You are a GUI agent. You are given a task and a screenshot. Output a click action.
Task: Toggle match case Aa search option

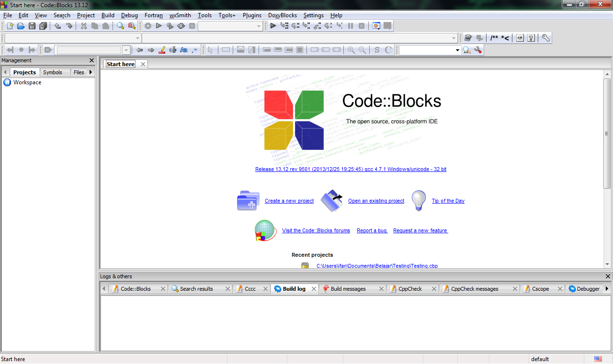tap(184, 50)
